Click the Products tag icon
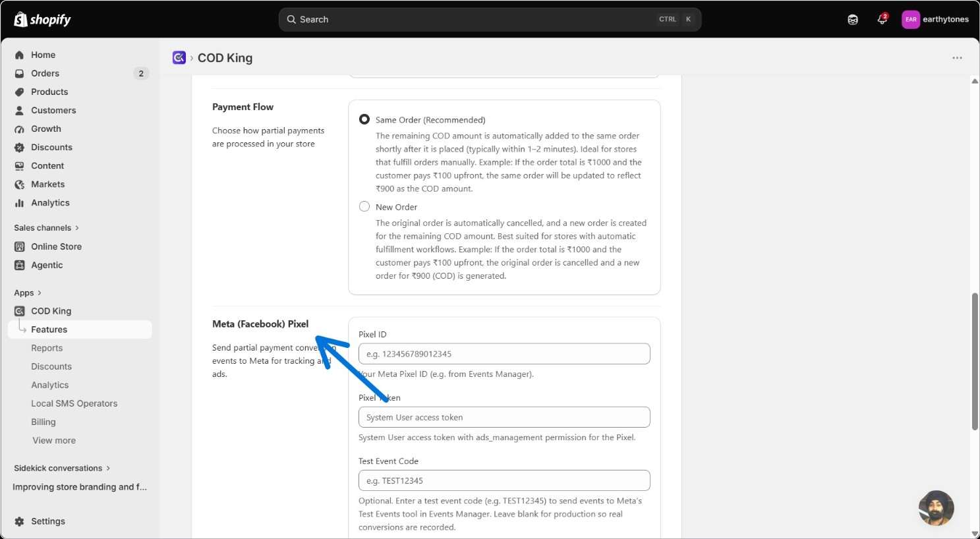 (x=20, y=92)
